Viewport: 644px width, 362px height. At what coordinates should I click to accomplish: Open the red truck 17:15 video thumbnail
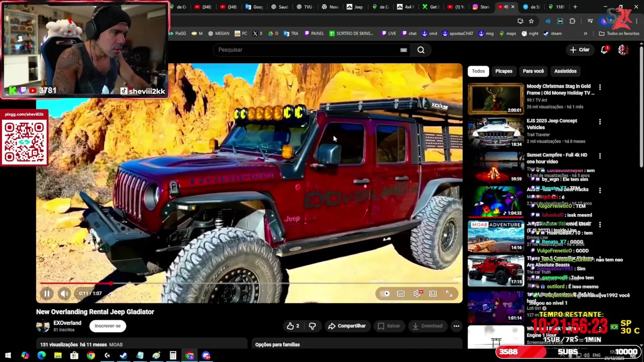(x=496, y=270)
